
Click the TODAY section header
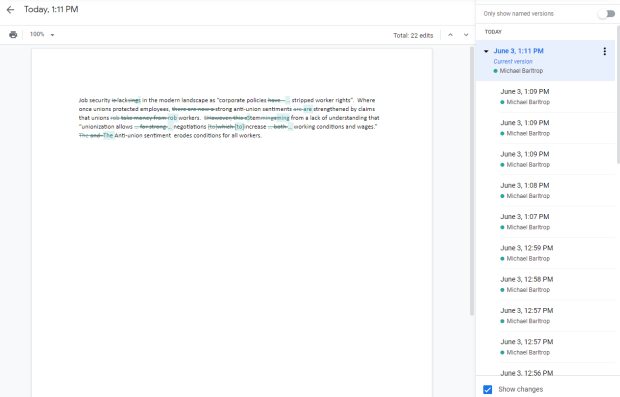(x=493, y=32)
